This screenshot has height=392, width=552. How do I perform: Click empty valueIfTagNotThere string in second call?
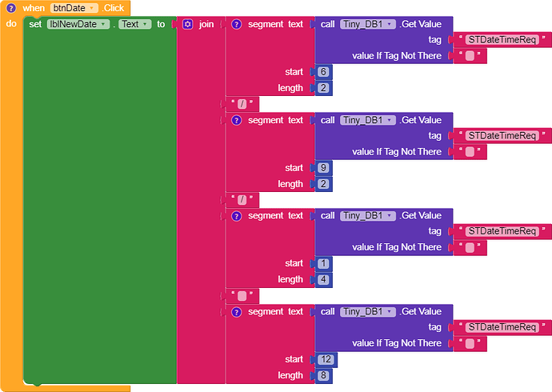coord(470,152)
